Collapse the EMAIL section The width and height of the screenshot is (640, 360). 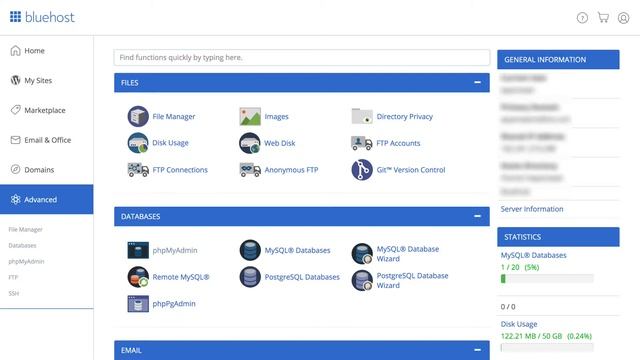pyautogui.click(x=477, y=350)
